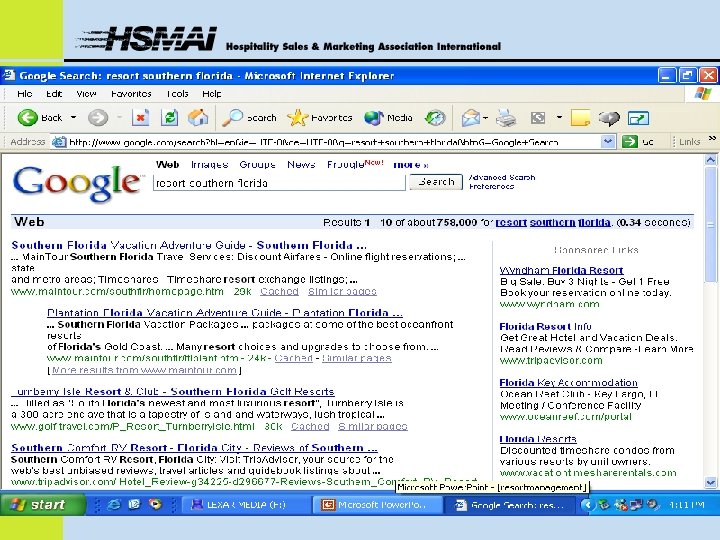
Task: Click the vertical scrollbar down arrow
Action: tap(710, 482)
